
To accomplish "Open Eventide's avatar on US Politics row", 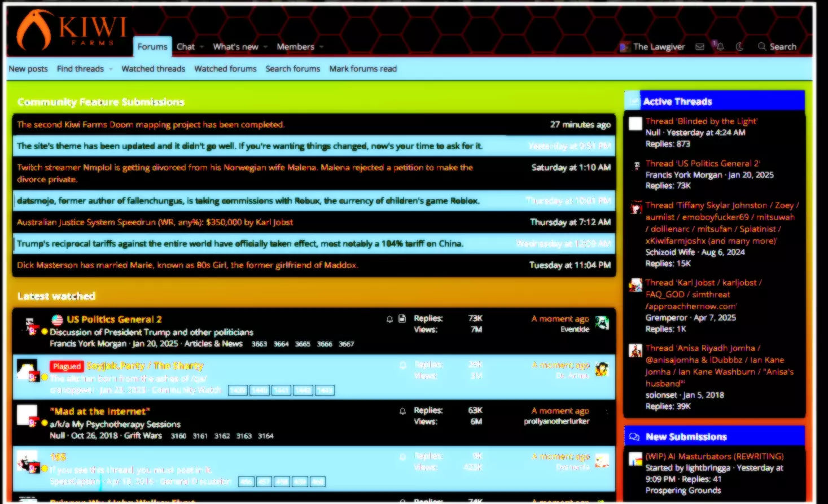I will [x=602, y=323].
